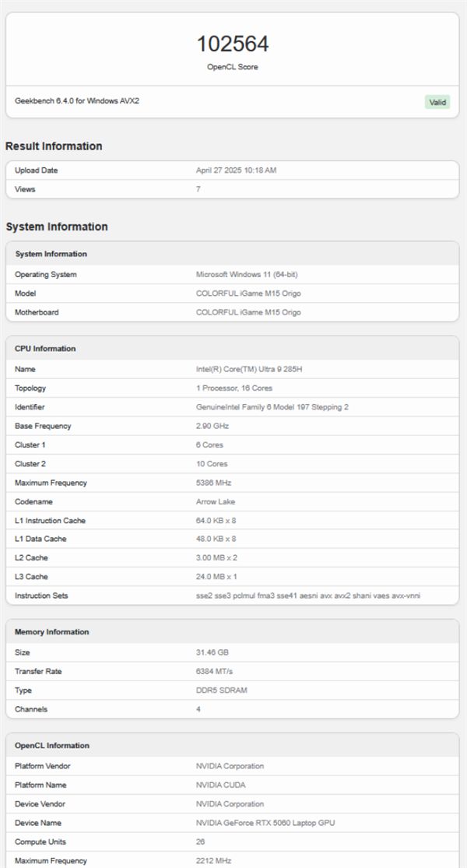Click the Cluster 2 value 10 Cores
The width and height of the screenshot is (467, 868).
click(x=212, y=464)
